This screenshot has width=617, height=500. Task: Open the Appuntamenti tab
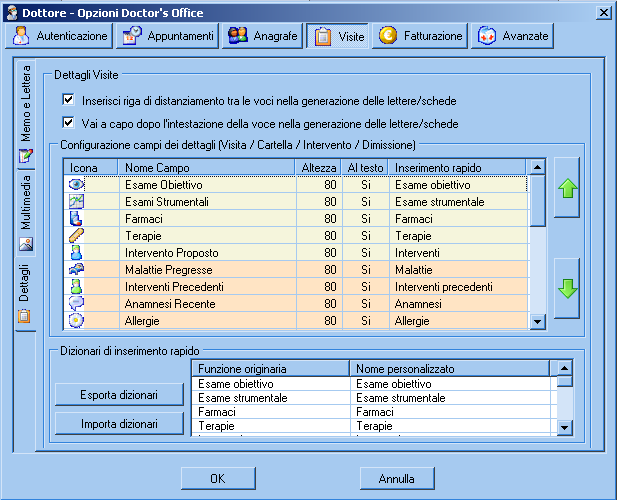coord(168,36)
